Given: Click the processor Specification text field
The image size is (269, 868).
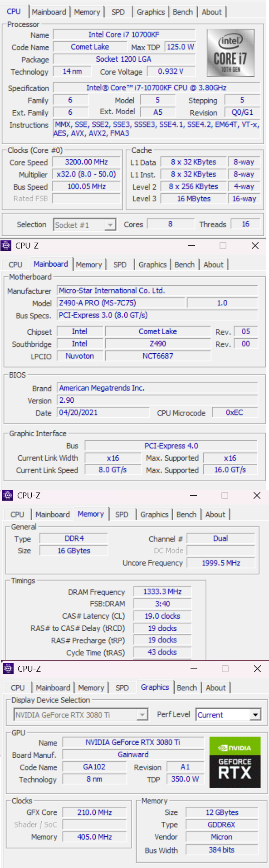Looking at the screenshot, I should tap(157, 88).
